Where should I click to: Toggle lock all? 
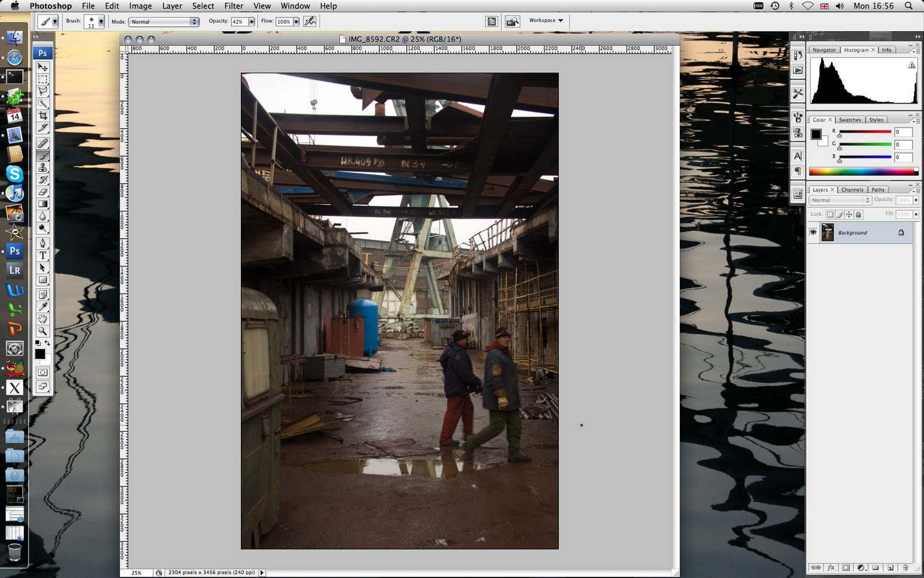point(859,214)
